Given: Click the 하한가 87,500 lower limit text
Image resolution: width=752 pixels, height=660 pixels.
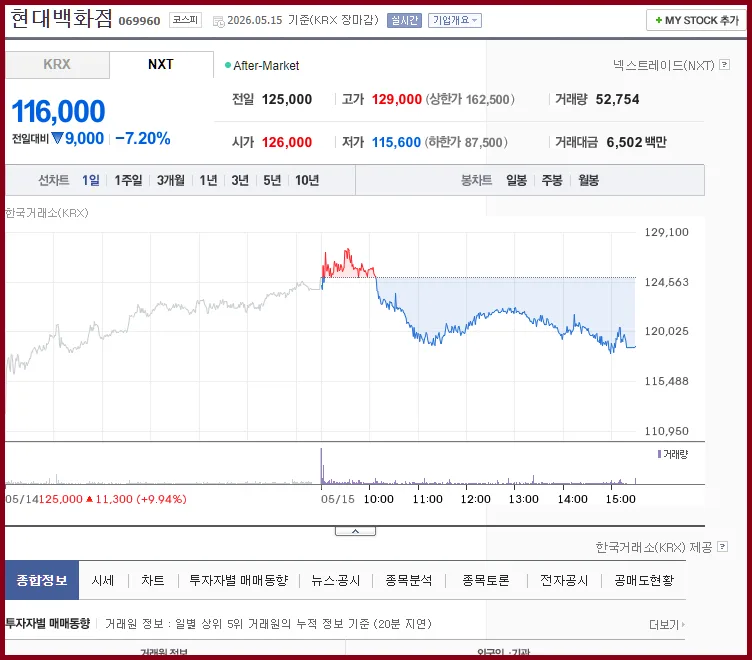Looking at the screenshot, I should point(466,142).
